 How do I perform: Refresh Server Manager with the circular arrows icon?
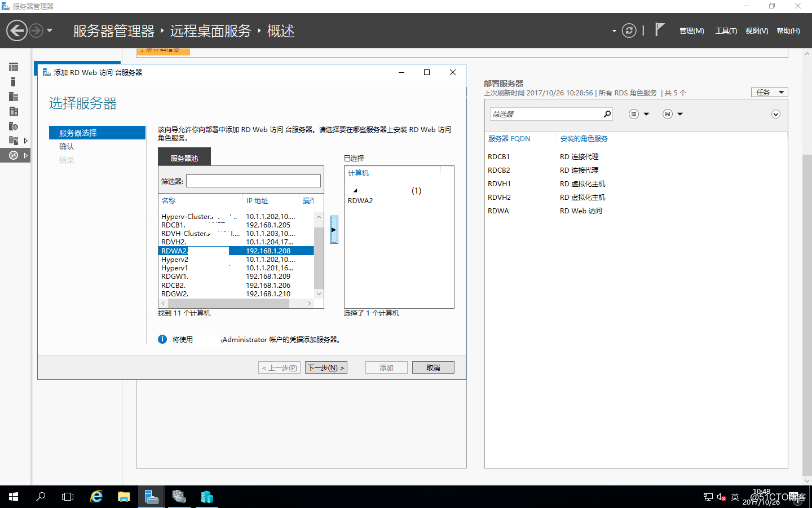(629, 30)
